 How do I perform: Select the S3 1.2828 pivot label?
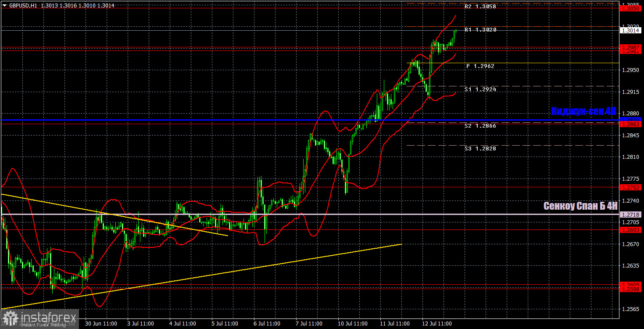coord(481,149)
